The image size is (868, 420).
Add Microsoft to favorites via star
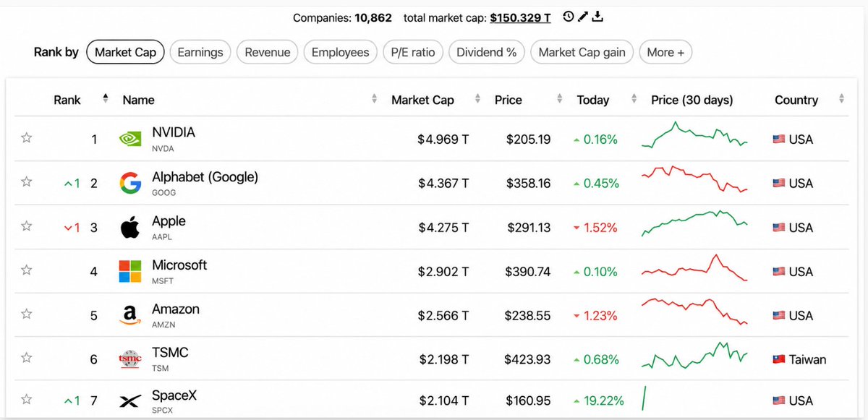click(x=27, y=270)
